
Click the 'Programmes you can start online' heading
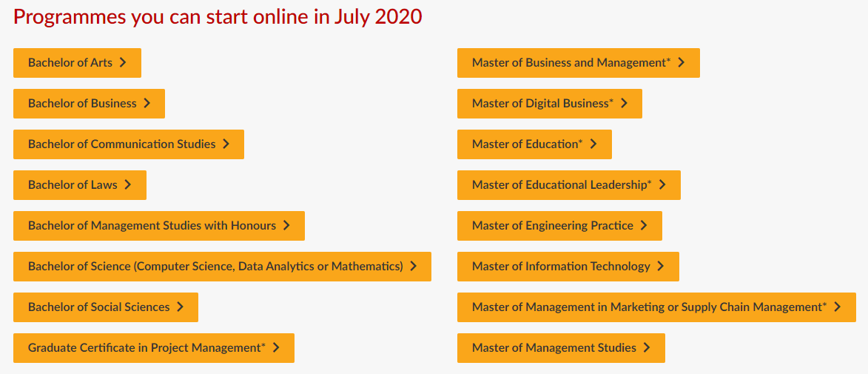click(218, 17)
